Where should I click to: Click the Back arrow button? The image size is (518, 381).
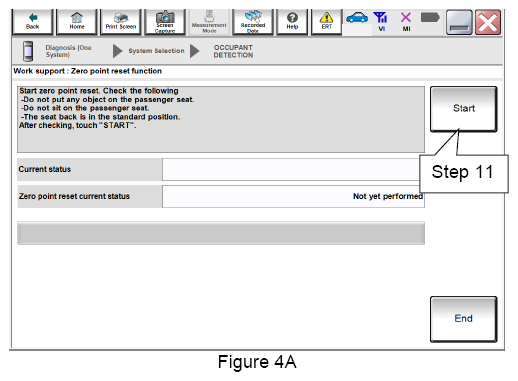pos(32,22)
